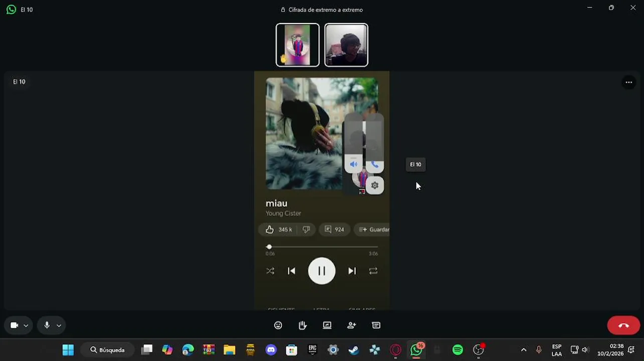Image resolution: width=644 pixels, height=361 pixels.
Task: Like the song in shared screen (345 k)
Action: point(279,230)
